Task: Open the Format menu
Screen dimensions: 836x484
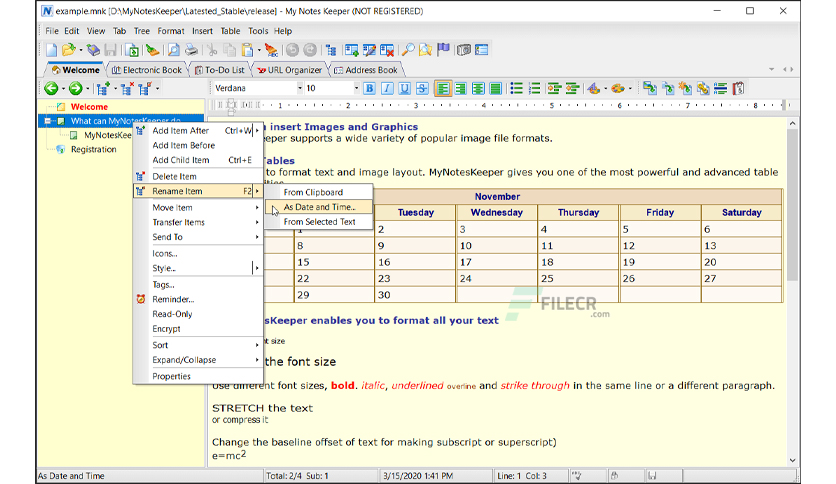Action: 171,31
